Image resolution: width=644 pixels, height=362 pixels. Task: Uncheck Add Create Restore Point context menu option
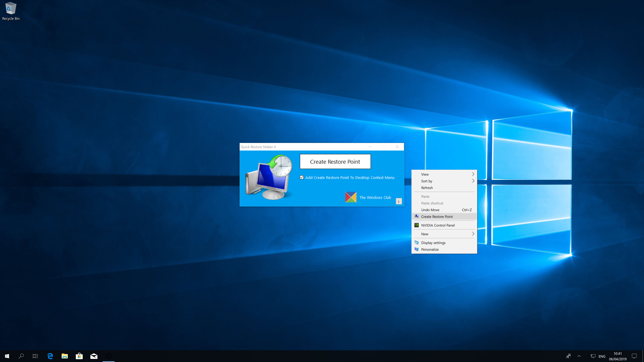click(x=302, y=177)
